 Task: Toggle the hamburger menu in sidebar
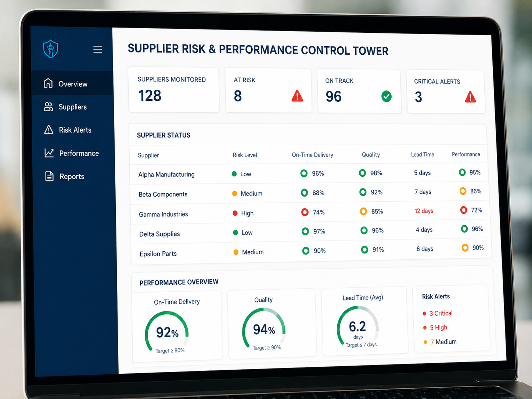pyautogui.click(x=97, y=49)
